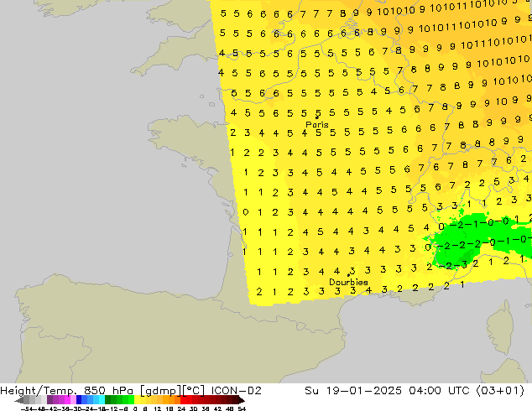Image resolution: width=532 pixels, height=411 pixels.
Task: Pick the cyan swatch in the legend
Action: point(102,400)
